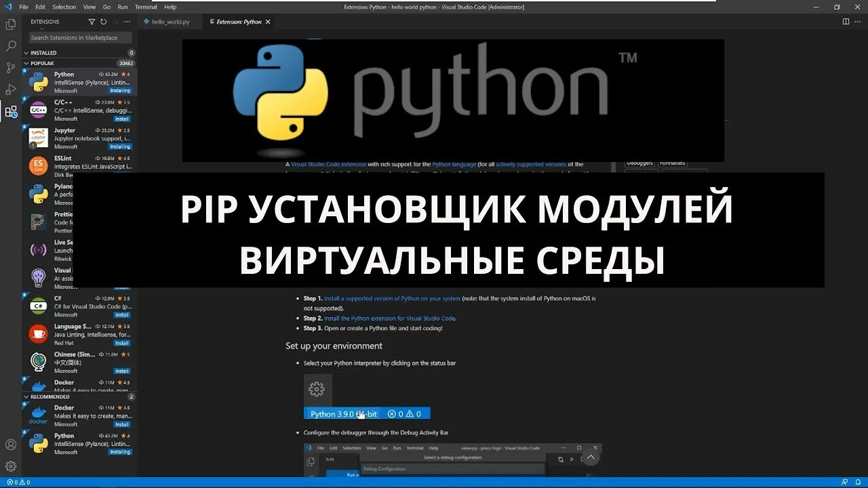Select the Extensions view icon

[11, 112]
